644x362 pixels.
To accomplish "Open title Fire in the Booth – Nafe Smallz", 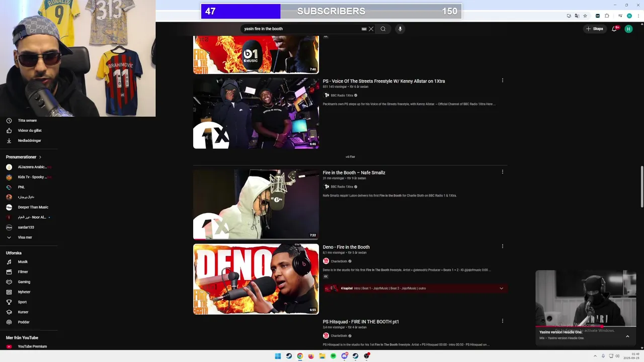I will (x=354, y=172).
